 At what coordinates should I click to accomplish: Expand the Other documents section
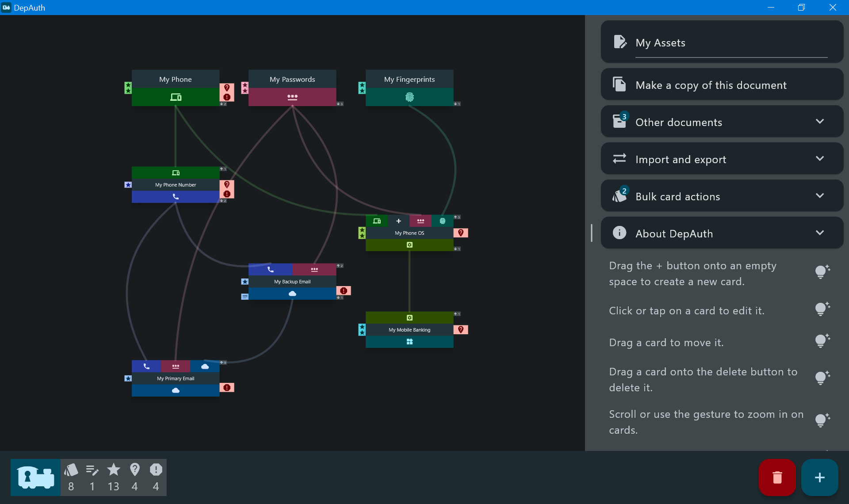coord(722,122)
